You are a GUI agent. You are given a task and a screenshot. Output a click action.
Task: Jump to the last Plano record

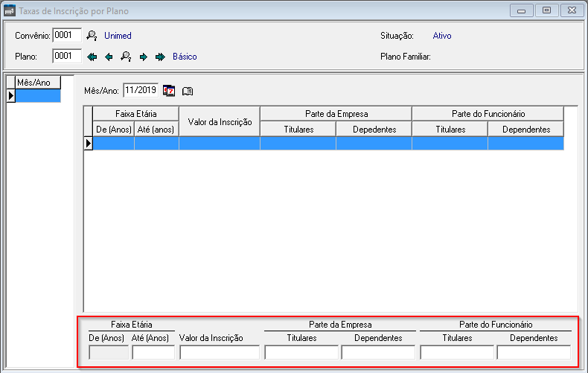click(159, 57)
